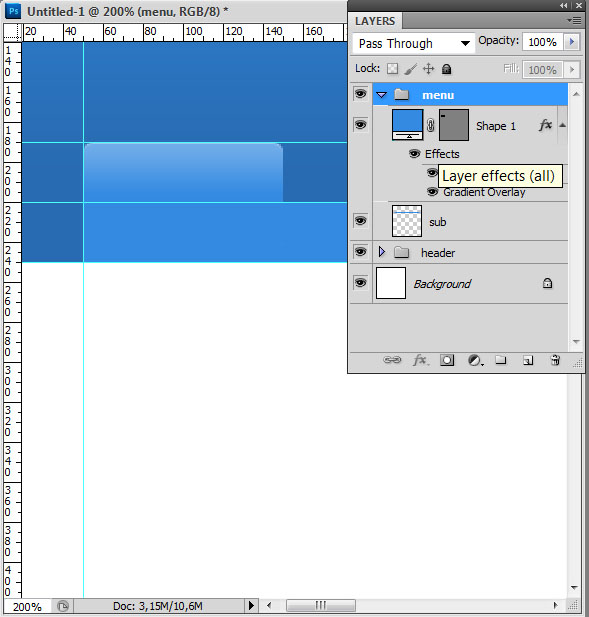This screenshot has width=589, height=617.
Task: Click the Lock all padlock icon
Action: click(x=446, y=69)
